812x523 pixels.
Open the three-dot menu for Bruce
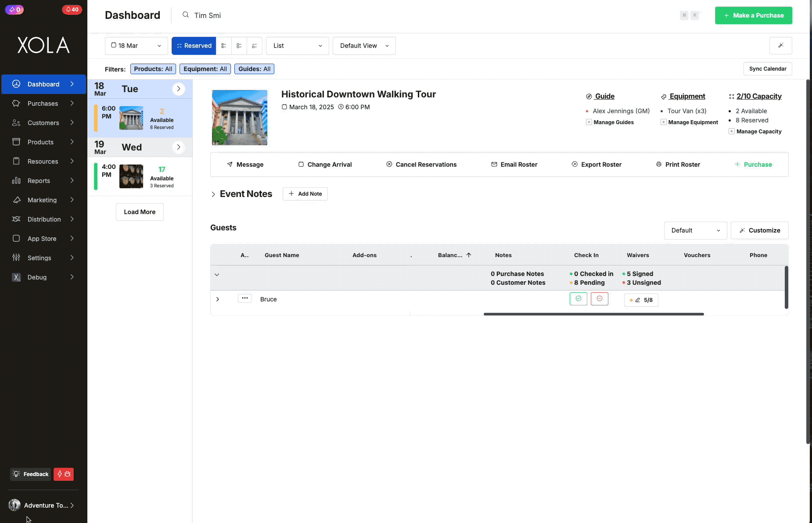pos(245,298)
